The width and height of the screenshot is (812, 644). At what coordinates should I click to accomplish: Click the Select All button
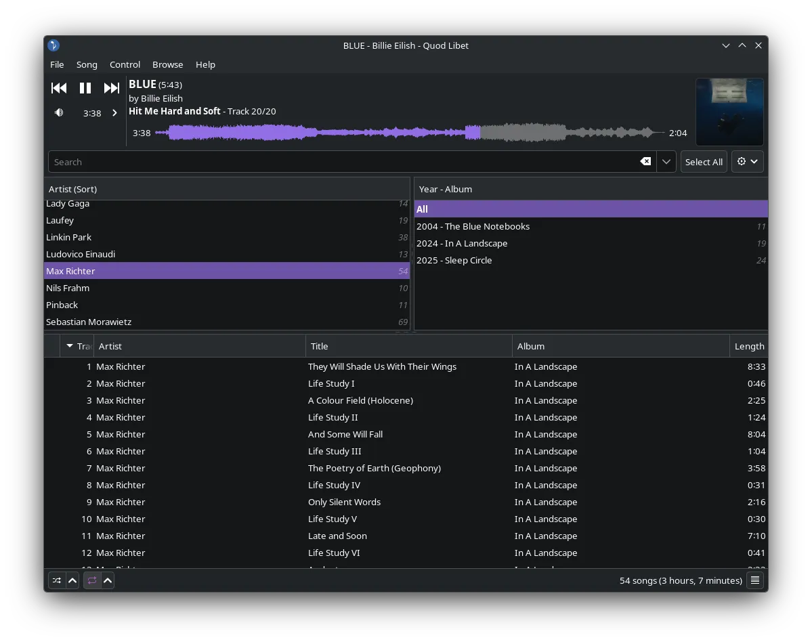coord(703,162)
